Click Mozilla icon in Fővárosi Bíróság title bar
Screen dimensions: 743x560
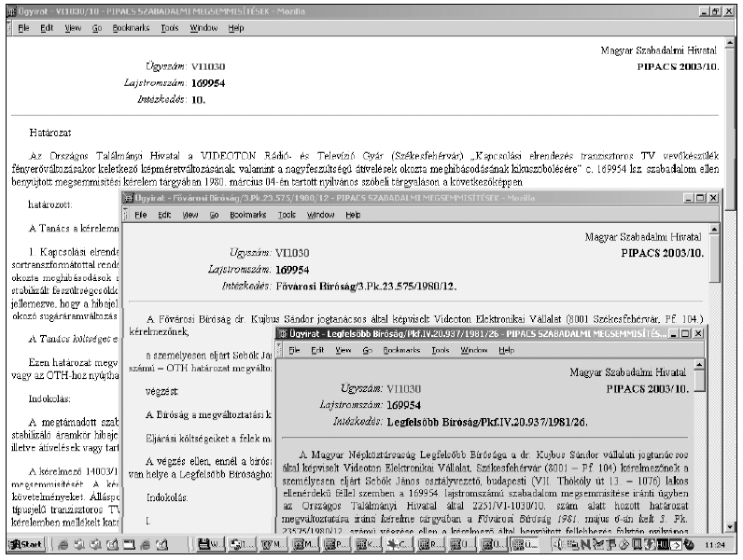point(132,199)
